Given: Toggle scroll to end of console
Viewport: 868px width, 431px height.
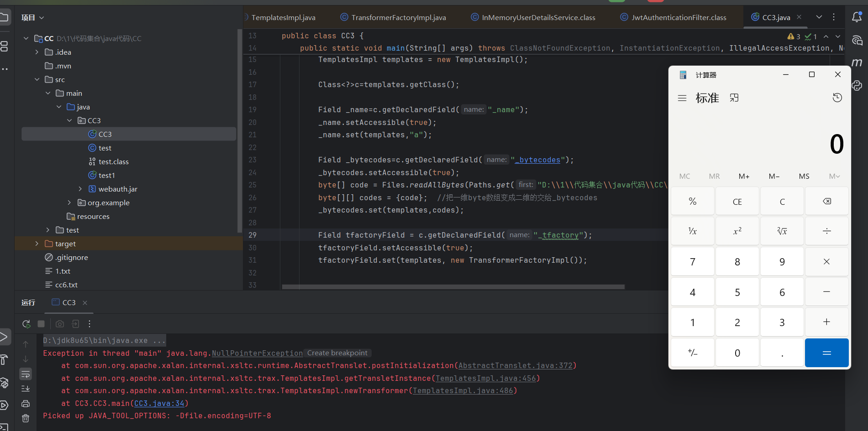Looking at the screenshot, I should click(x=26, y=389).
